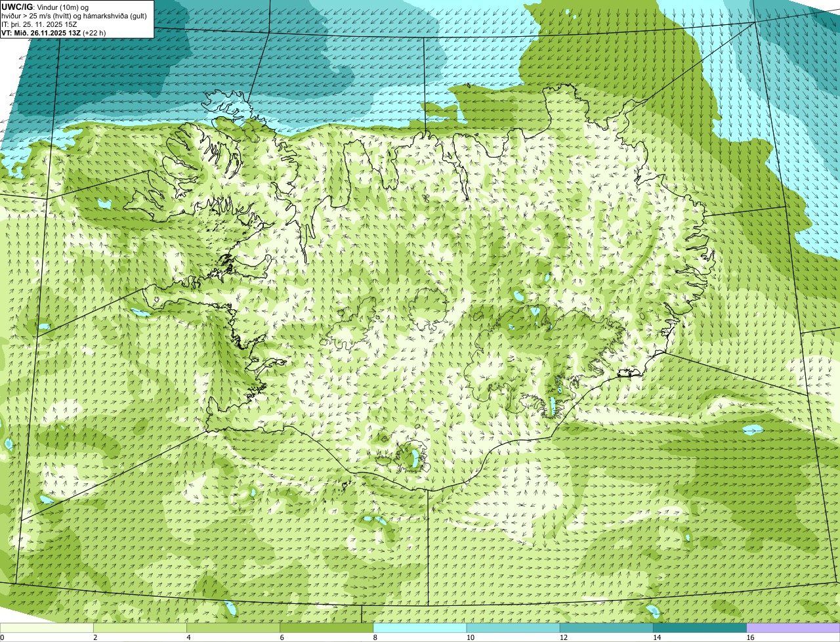Click the "UWC/IG: Vindur (10m) og" title line
Screen dimensions: 840x642
point(45,7)
